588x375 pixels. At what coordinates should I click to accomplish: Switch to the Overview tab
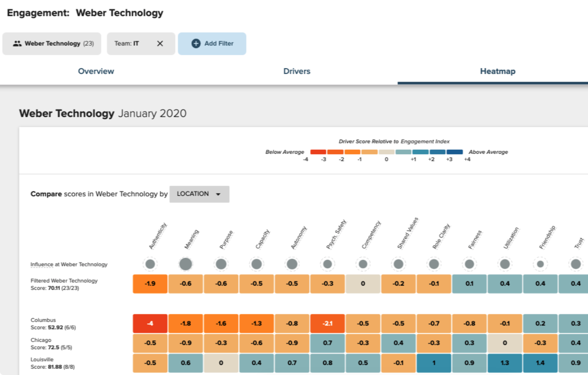[x=96, y=71]
